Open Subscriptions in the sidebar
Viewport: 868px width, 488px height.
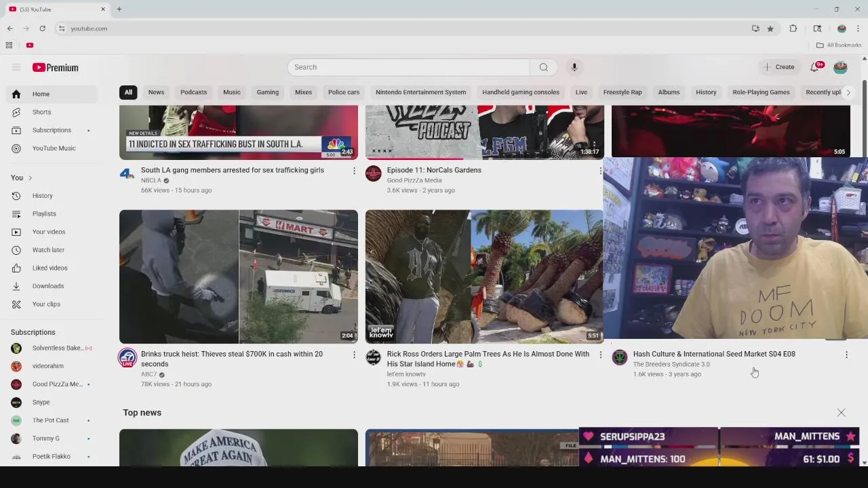pyautogui.click(x=51, y=130)
